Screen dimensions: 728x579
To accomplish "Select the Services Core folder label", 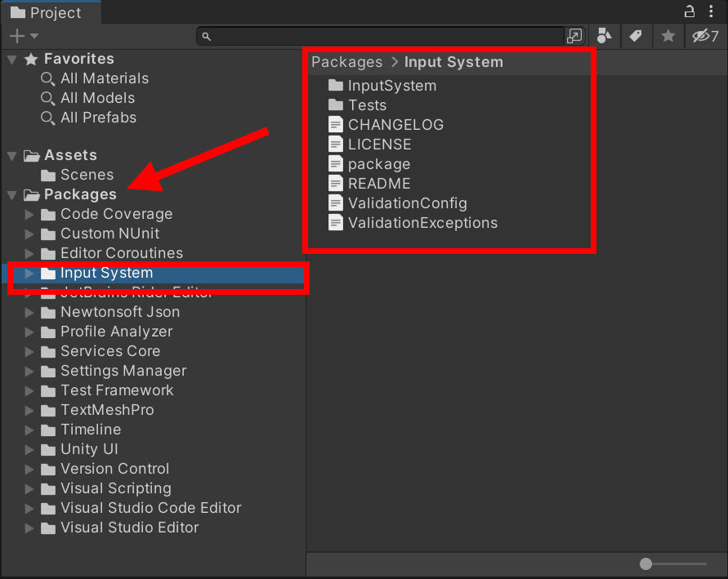I will 110,351.
